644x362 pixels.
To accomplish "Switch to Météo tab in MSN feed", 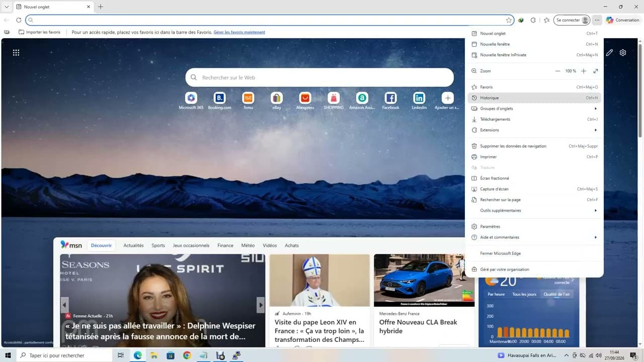I will point(248,245).
